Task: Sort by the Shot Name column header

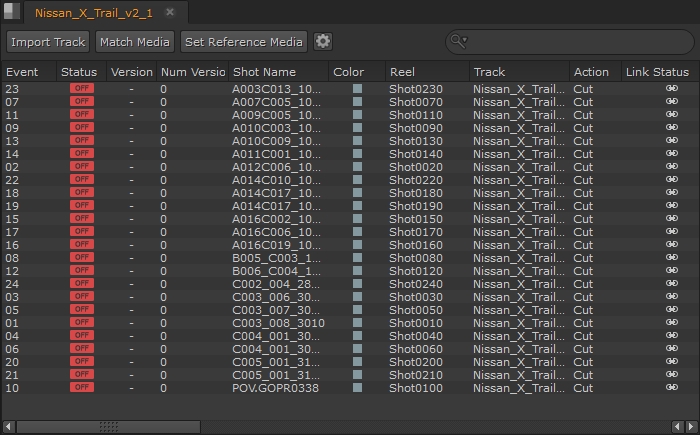Action: [x=264, y=72]
